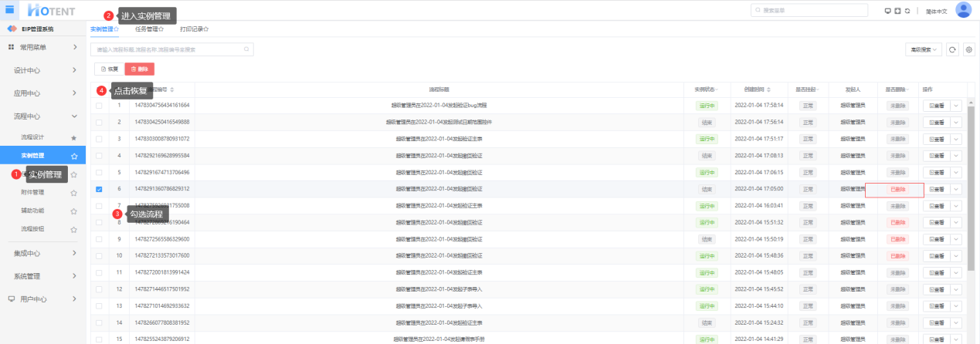The height and width of the screenshot is (344, 980).
Task: Filter by the 实例状态 column header
Action: 707,89
